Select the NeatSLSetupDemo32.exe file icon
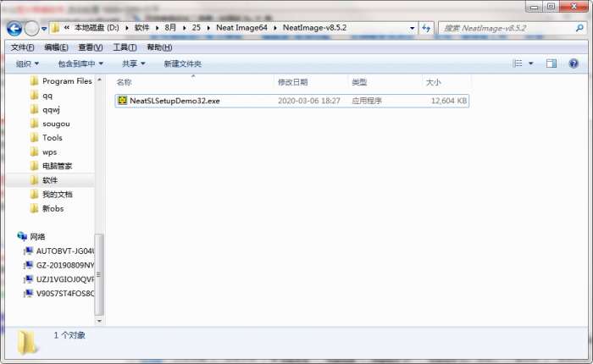 point(122,101)
